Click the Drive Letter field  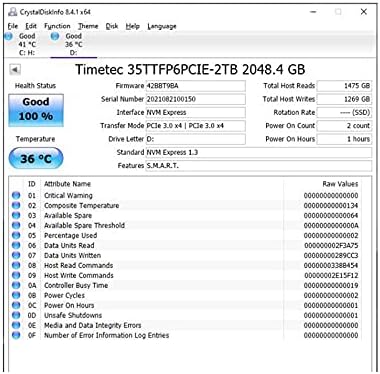click(x=195, y=139)
